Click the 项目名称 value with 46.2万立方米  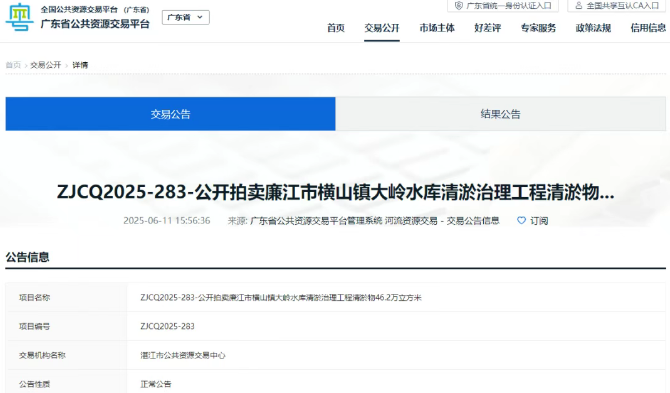281,297
